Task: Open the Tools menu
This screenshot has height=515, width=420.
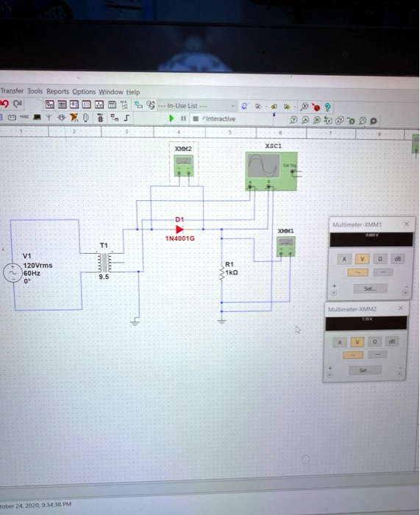Action: click(35, 91)
